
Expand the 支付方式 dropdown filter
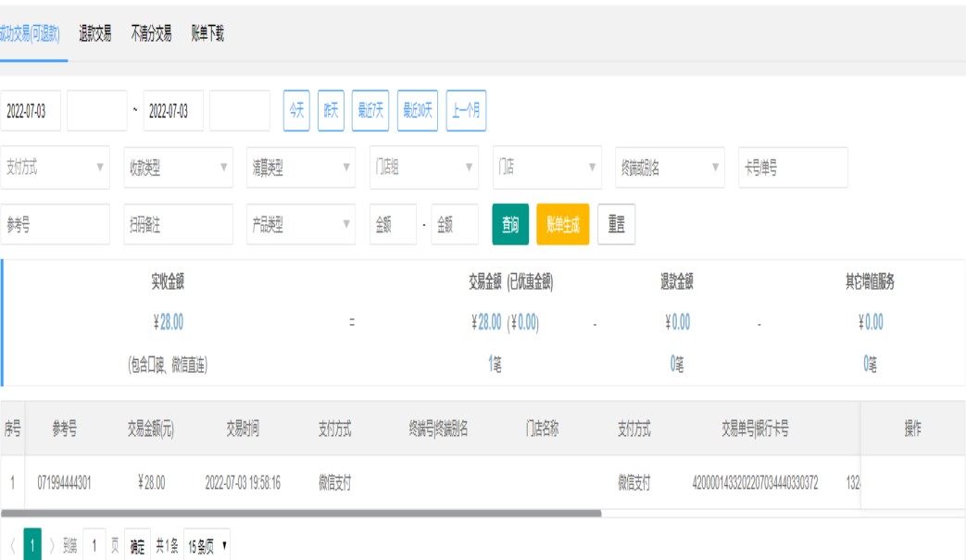click(x=55, y=168)
